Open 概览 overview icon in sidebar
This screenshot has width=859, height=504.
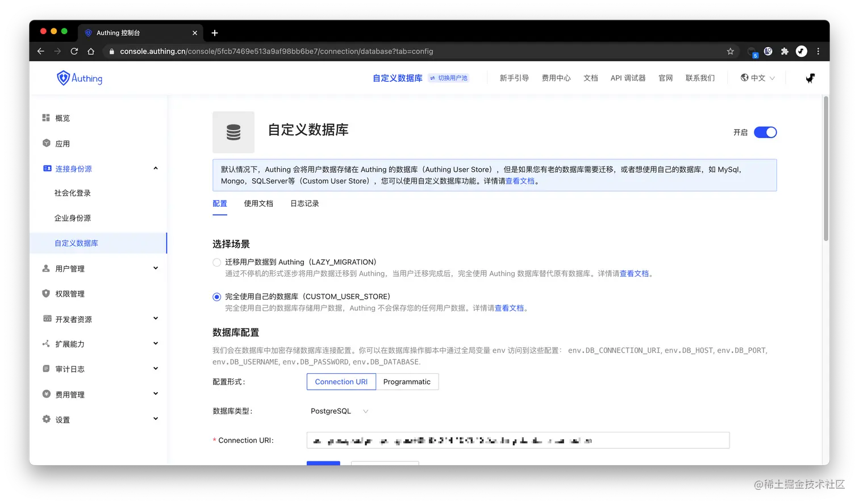tap(46, 118)
